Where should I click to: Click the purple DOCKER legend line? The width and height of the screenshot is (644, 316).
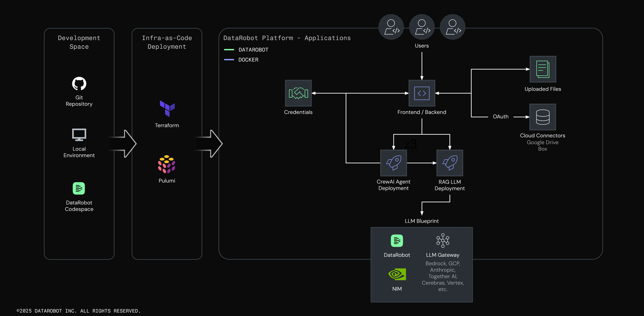click(x=229, y=60)
